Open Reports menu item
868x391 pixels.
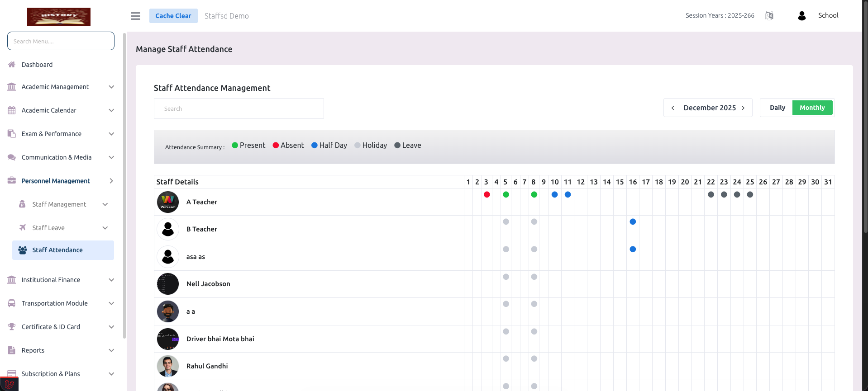pyautogui.click(x=33, y=350)
